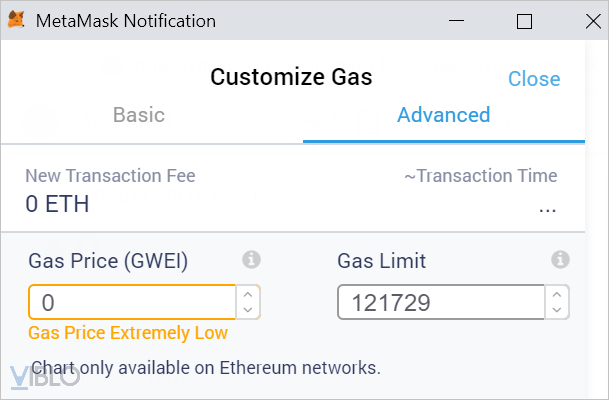Minimize the MetaMask Notification window
The width and height of the screenshot is (609, 400).
[456, 21]
